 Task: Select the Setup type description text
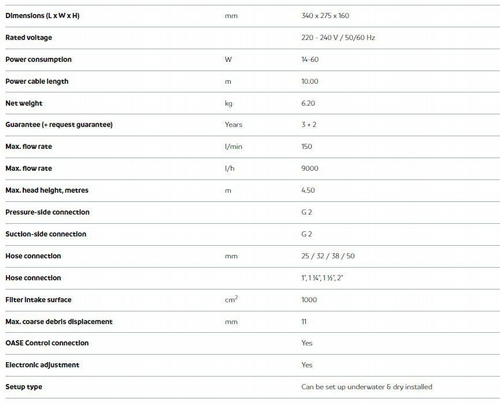click(367, 387)
